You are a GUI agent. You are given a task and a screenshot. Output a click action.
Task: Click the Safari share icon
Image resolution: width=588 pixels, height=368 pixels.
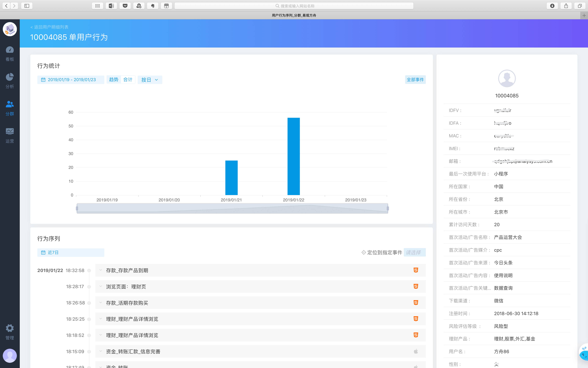pyautogui.click(x=566, y=6)
